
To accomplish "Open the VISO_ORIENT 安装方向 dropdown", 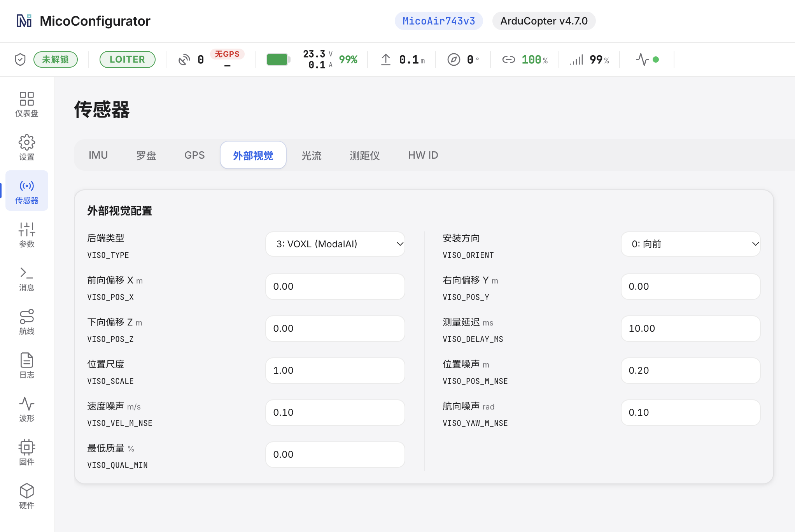I will [x=691, y=244].
